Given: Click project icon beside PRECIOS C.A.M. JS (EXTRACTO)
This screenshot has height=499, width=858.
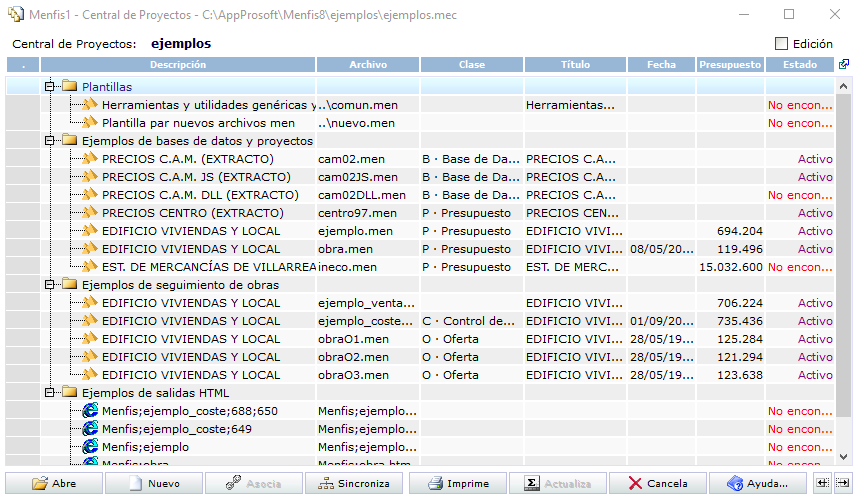Looking at the screenshot, I should [x=90, y=176].
